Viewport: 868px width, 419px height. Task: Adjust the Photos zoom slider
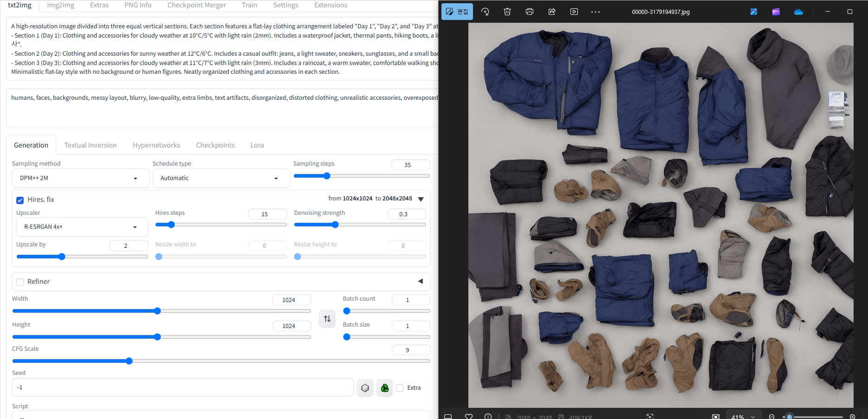point(812,417)
